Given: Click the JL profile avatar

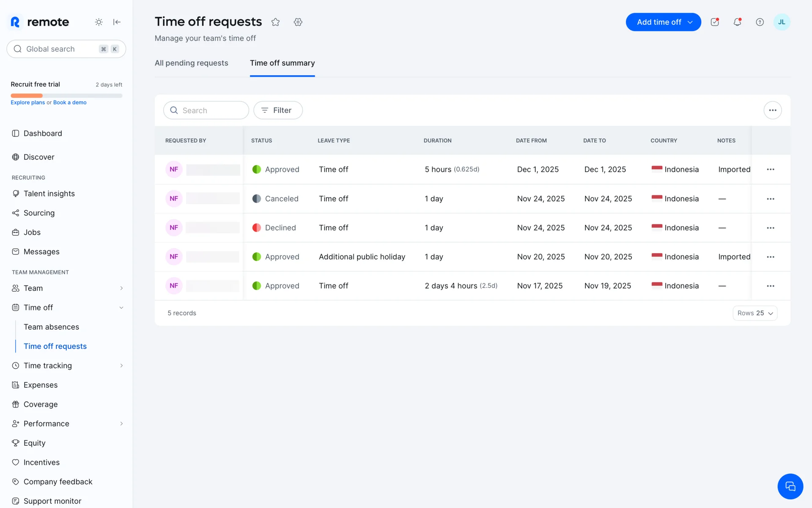Looking at the screenshot, I should click(x=781, y=22).
